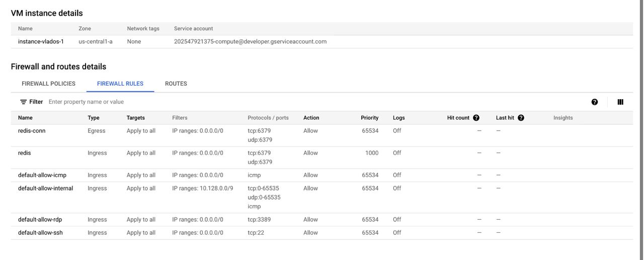Sort rules by Name column header
Image resolution: width=644 pixels, height=260 pixels.
click(x=25, y=118)
